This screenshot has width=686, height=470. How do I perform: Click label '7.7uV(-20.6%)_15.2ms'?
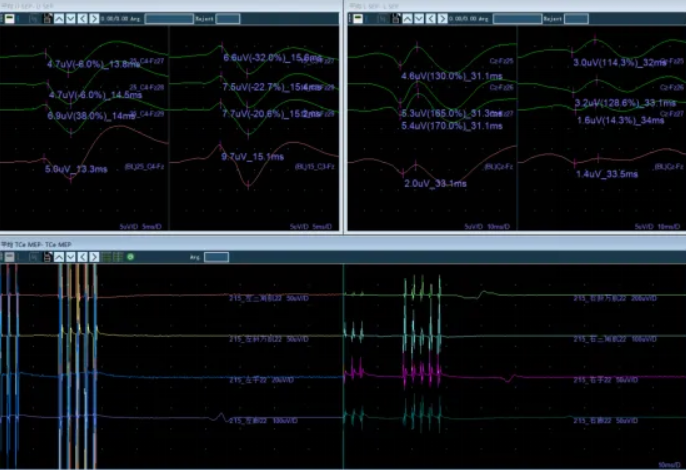click(x=271, y=114)
